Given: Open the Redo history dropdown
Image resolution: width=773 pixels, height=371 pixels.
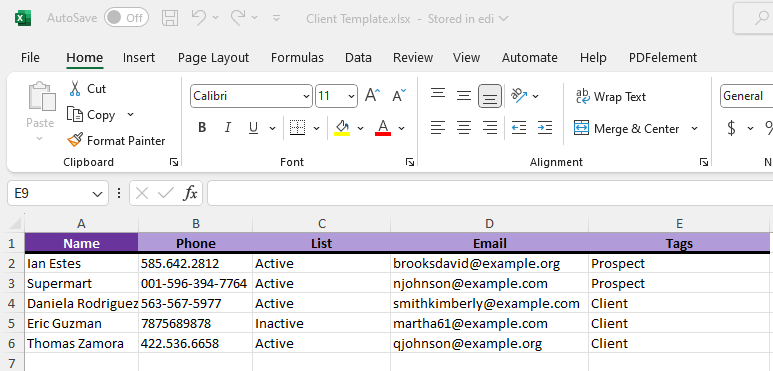Looking at the screenshot, I should [254, 18].
